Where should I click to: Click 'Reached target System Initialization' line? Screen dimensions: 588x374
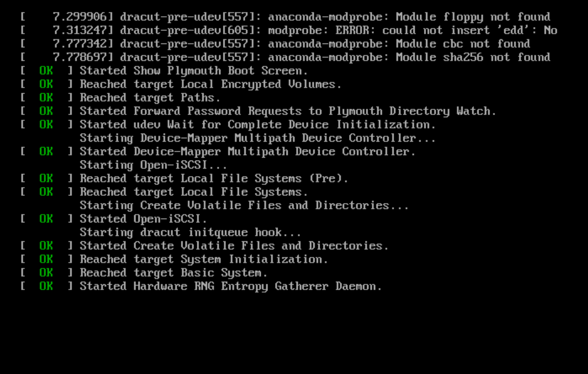(204, 259)
